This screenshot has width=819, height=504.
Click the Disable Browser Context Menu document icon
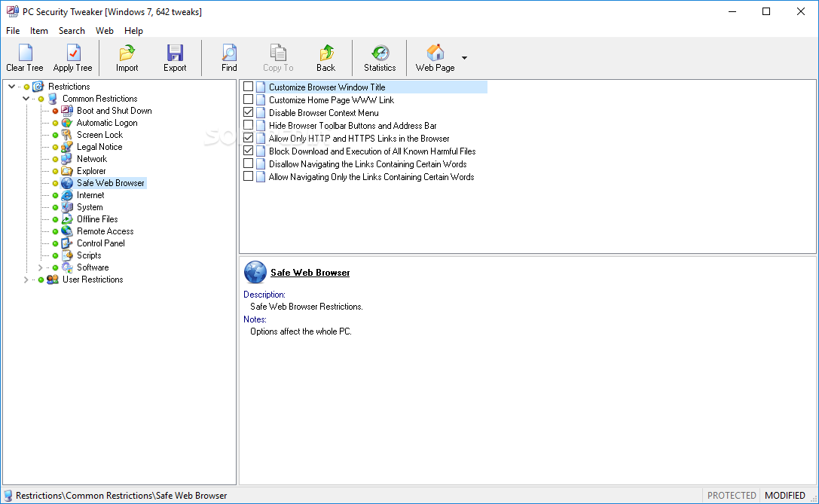tap(261, 113)
